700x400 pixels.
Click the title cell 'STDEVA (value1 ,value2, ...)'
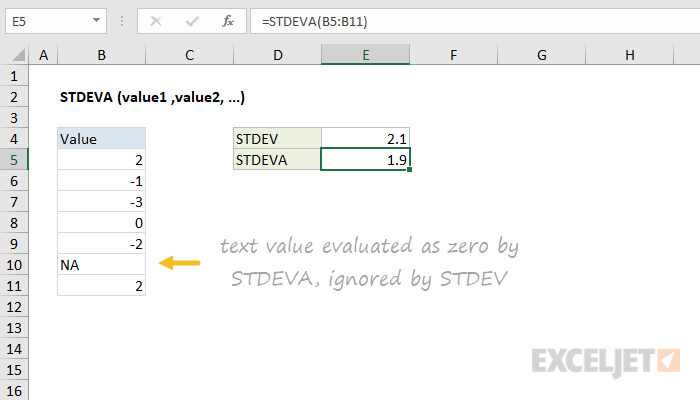[152, 97]
